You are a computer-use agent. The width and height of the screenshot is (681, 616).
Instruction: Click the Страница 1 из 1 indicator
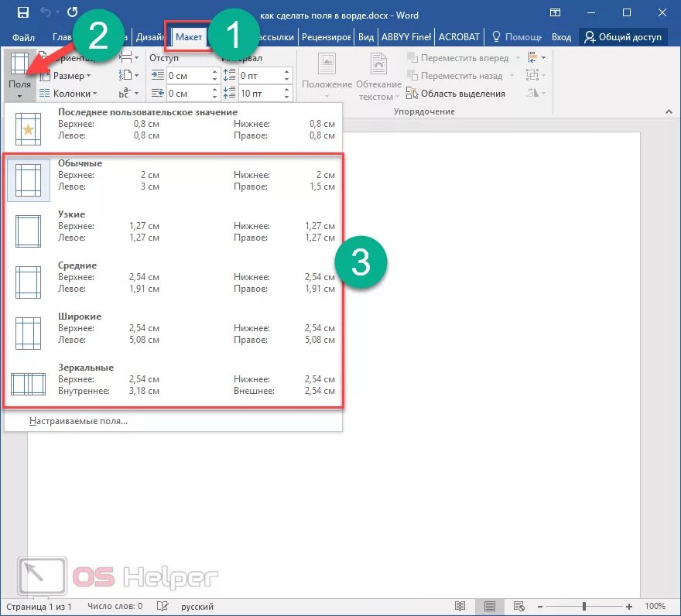[39, 607]
